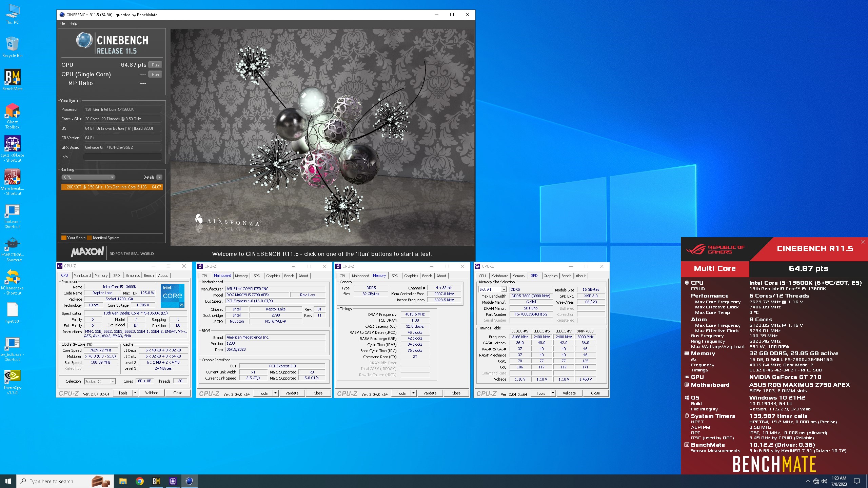Click the Cinebench Info input field
The image size is (868, 488).
[x=122, y=157]
